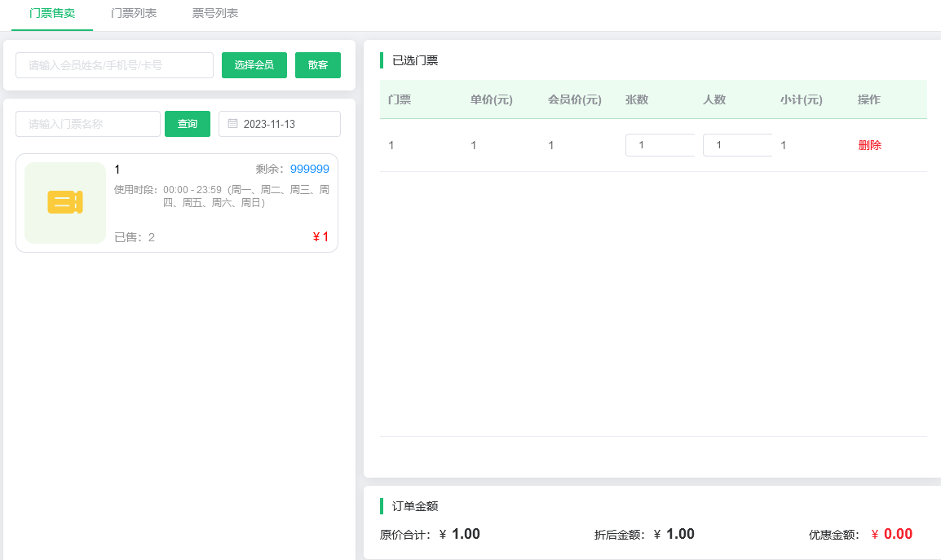The image size is (941, 560).
Task: Switch to the 门票列表 tab
Action: pyautogui.click(x=133, y=13)
